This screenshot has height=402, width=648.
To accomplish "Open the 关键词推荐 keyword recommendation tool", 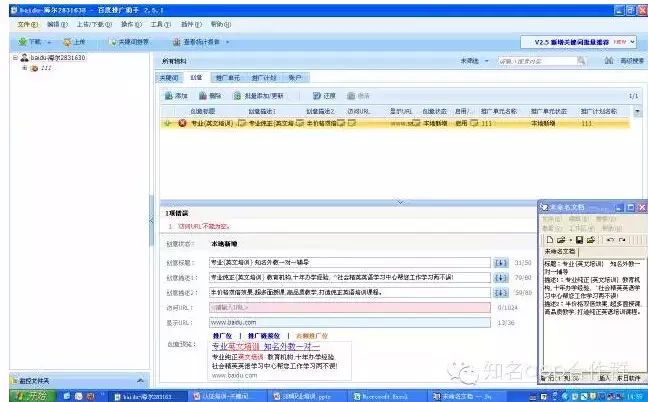I will click(130, 42).
